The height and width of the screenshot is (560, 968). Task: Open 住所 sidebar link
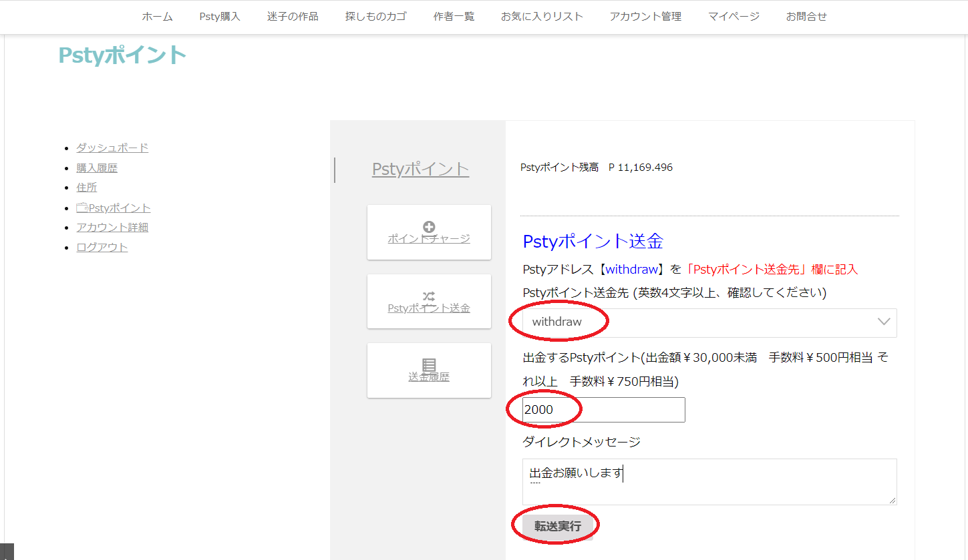coord(86,188)
